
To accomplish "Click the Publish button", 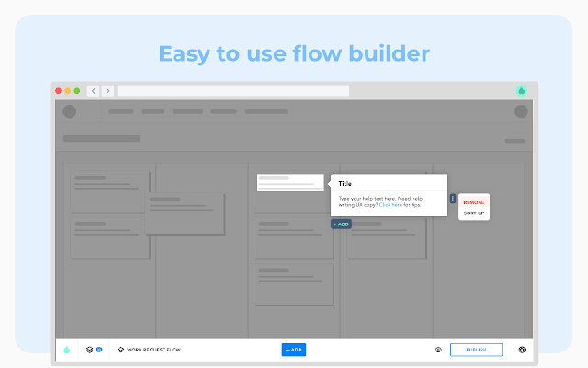I will click(x=476, y=350).
